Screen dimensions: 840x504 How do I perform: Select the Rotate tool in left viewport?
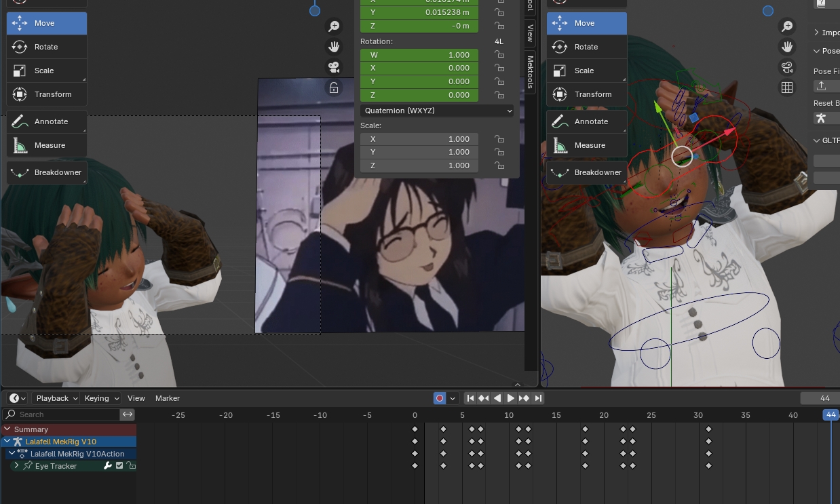pyautogui.click(x=46, y=47)
